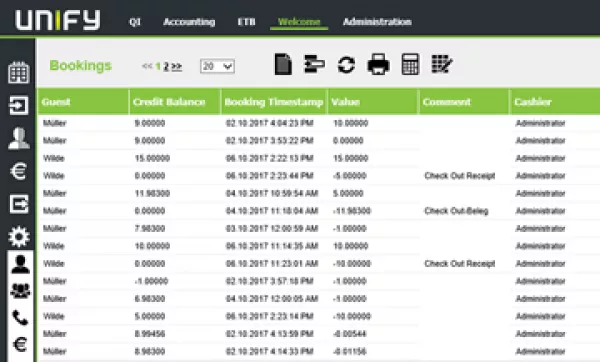Click Administrator on 10:59:54 AM row
The height and width of the screenshot is (362, 600).
click(540, 194)
